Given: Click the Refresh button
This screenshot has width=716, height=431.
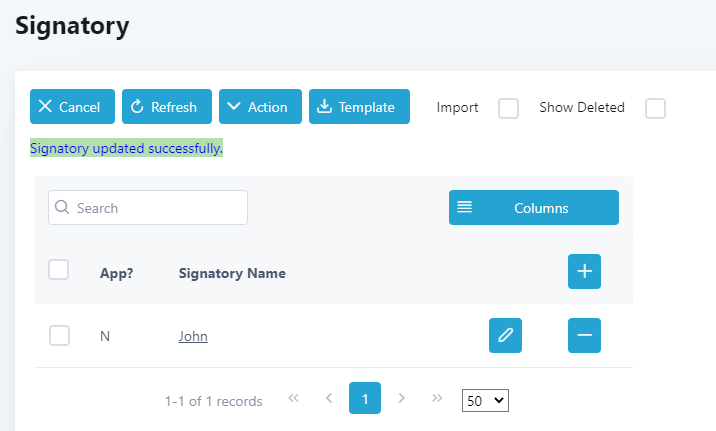Looking at the screenshot, I should click(167, 106).
